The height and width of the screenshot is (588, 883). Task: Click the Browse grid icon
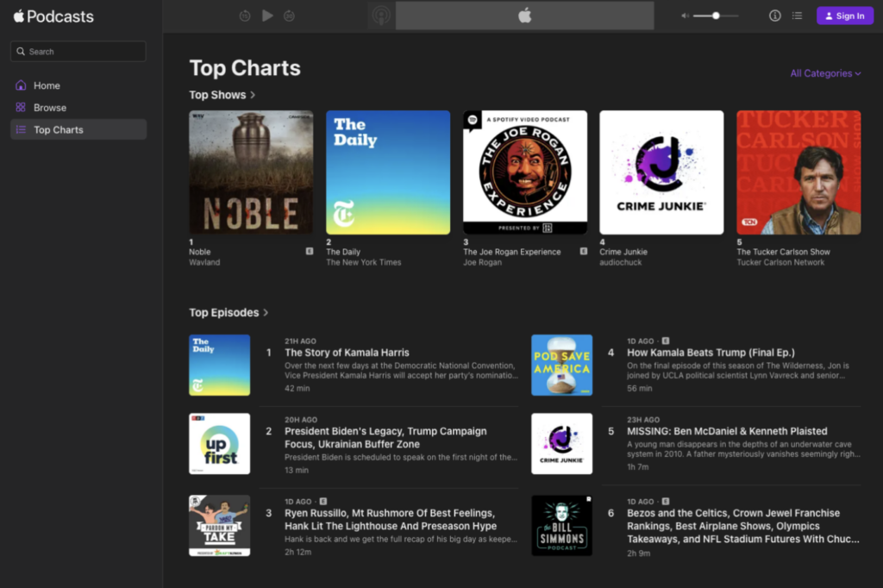point(21,107)
